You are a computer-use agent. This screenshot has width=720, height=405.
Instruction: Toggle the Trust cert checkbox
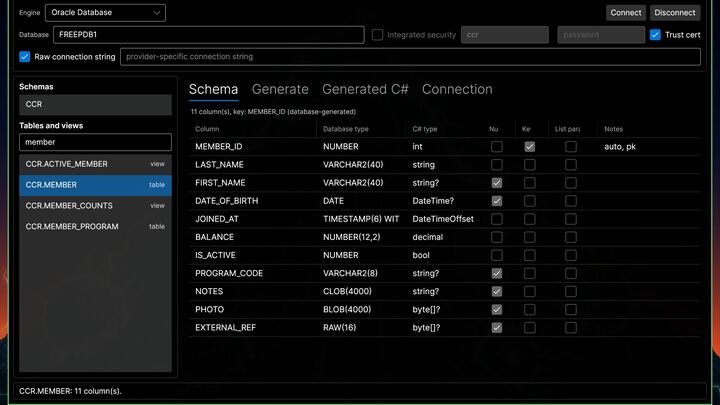coord(655,34)
